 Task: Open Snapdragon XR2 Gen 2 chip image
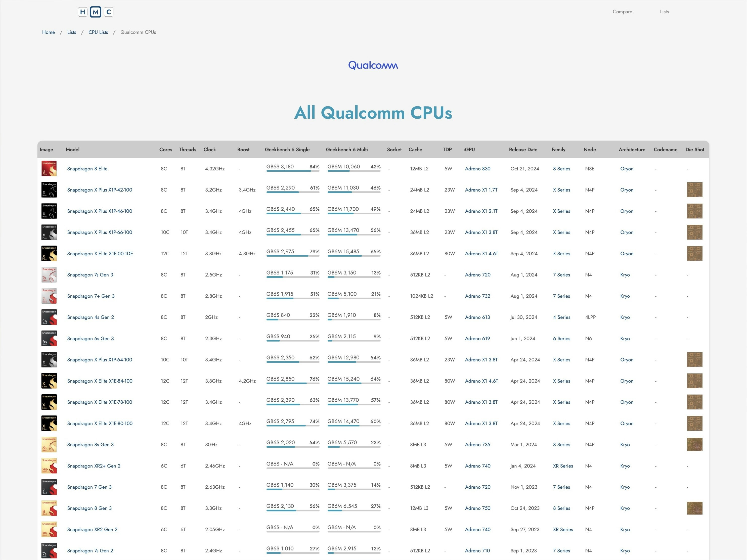pyautogui.click(x=49, y=530)
